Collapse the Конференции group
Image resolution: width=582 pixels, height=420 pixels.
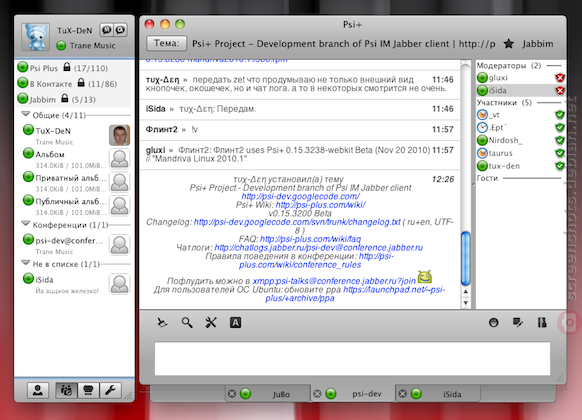pyautogui.click(x=26, y=224)
